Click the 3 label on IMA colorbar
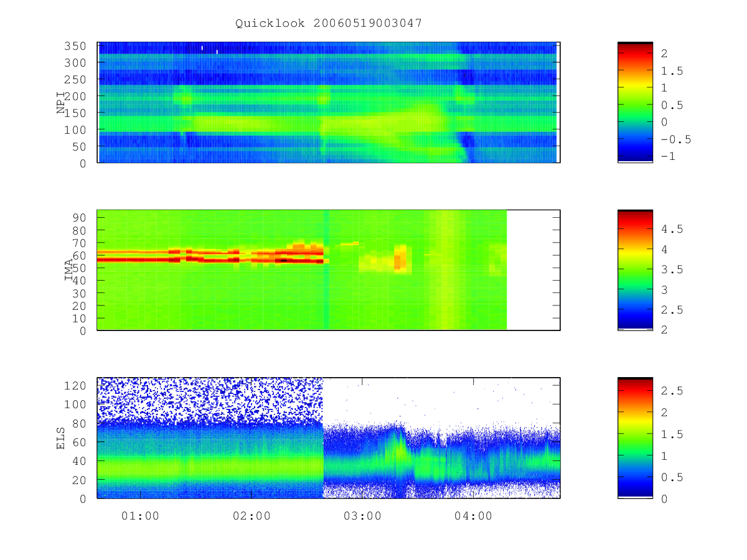 click(665, 289)
